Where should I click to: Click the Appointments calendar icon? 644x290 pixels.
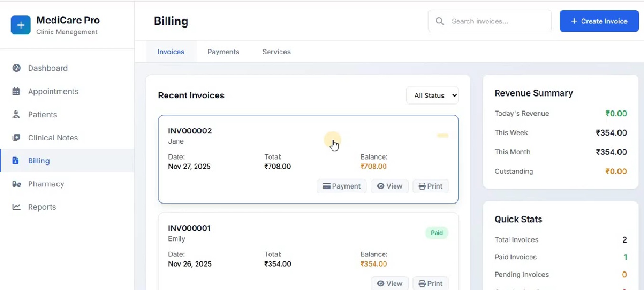pos(16,91)
